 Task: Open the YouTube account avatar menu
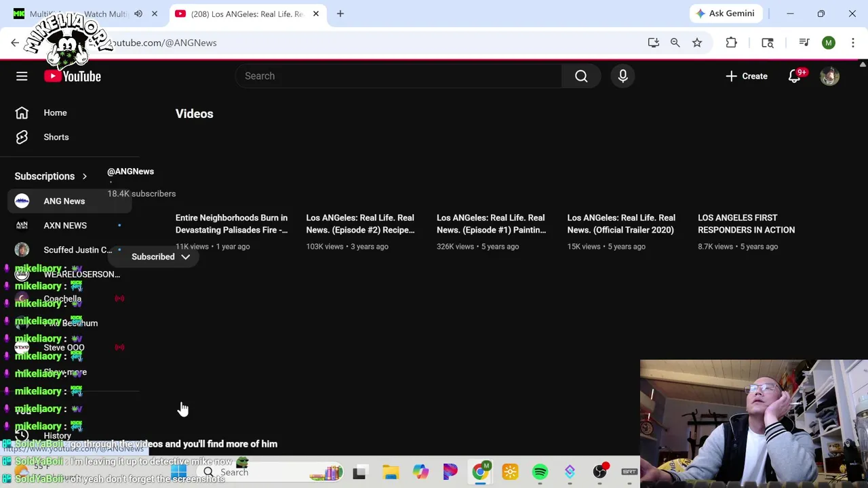829,76
